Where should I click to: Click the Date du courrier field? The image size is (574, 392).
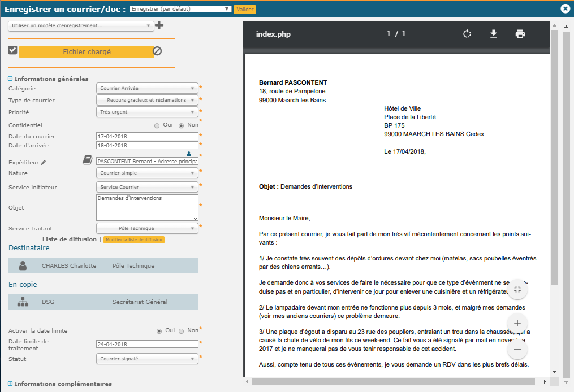pos(147,136)
